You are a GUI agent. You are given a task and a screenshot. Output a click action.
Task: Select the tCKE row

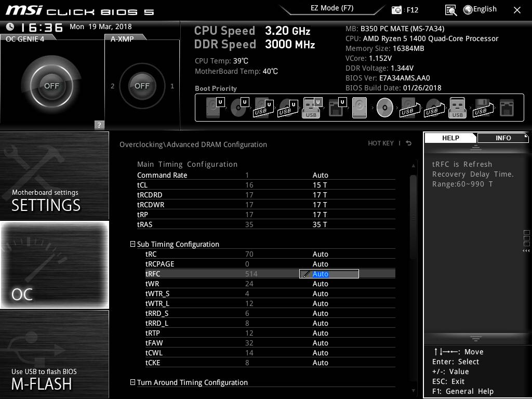coord(270,363)
